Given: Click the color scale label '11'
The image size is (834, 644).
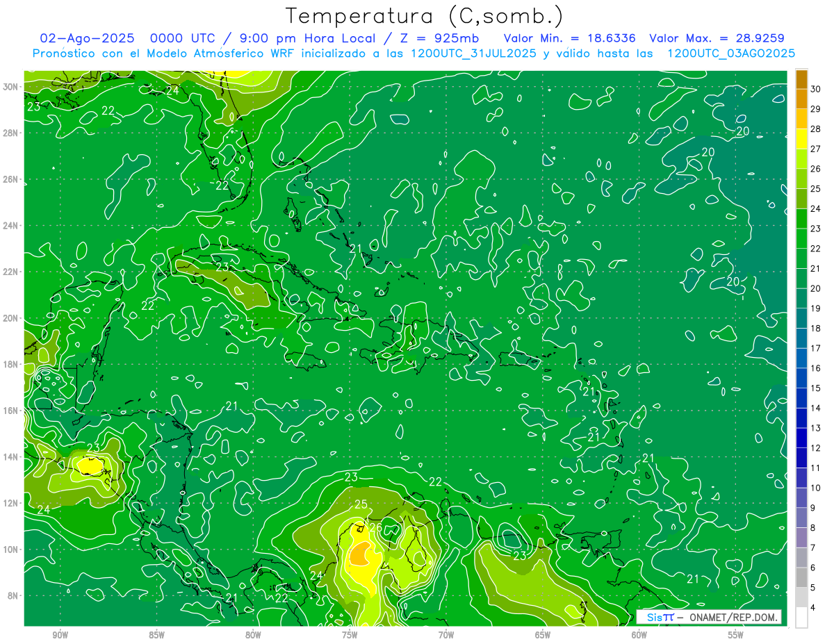Looking at the screenshot, I should [816, 468].
